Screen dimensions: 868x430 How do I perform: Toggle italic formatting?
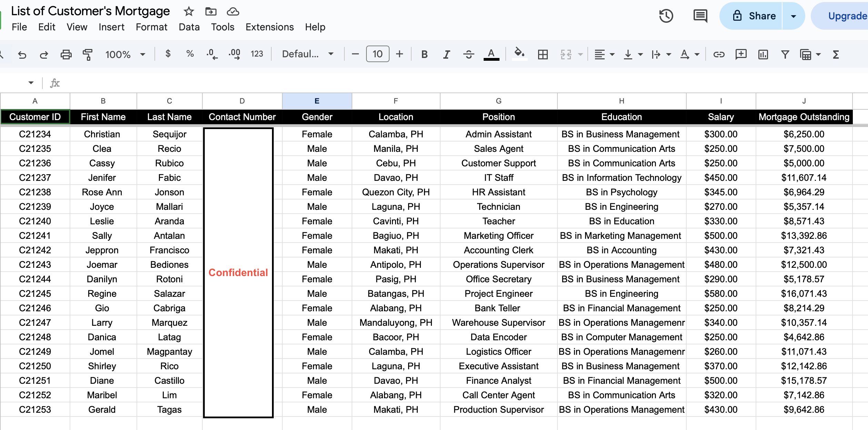(446, 55)
